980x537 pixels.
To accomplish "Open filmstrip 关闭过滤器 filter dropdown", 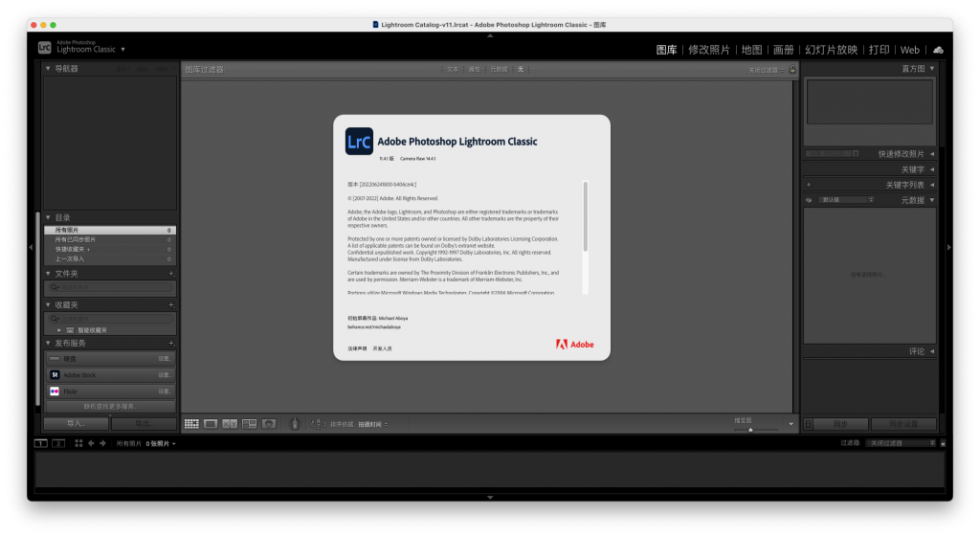I will click(901, 443).
